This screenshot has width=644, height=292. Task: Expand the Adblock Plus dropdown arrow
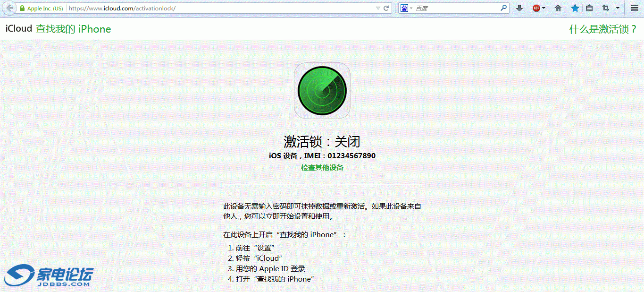(544, 9)
